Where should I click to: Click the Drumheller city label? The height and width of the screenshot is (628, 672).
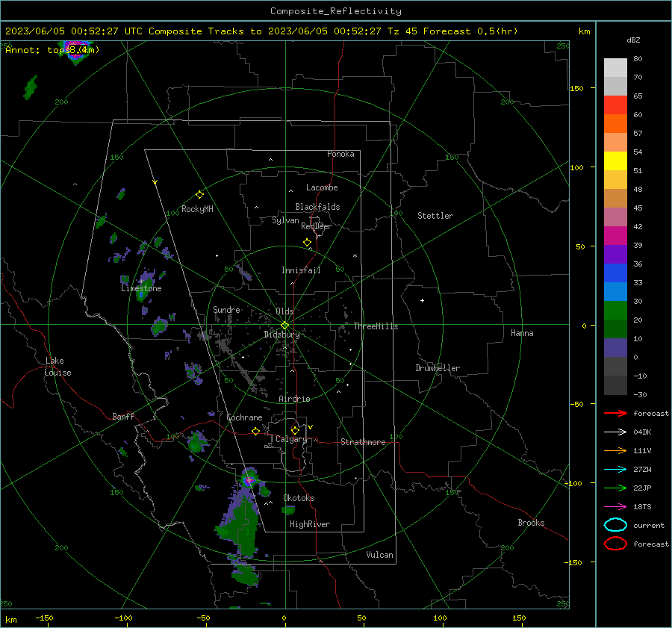click(438, 368)
